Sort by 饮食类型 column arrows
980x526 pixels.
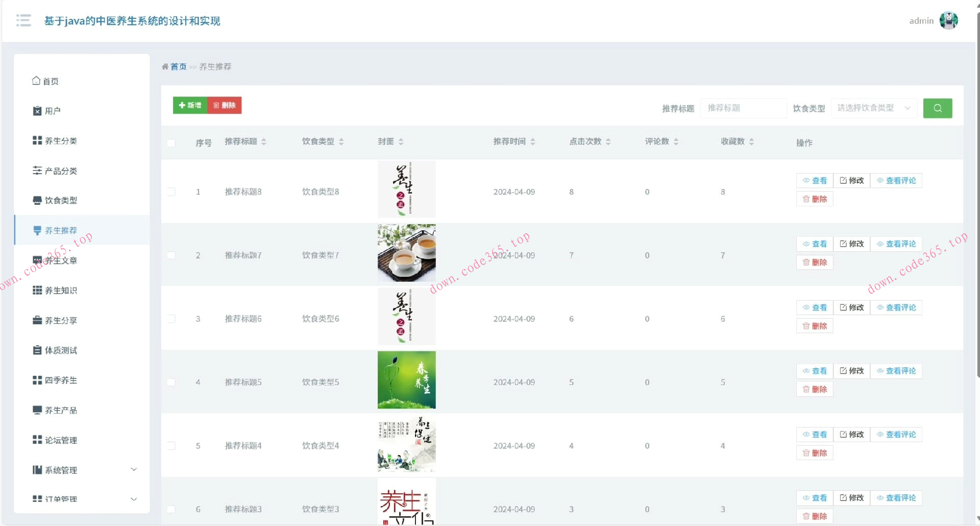coord(341,142)
